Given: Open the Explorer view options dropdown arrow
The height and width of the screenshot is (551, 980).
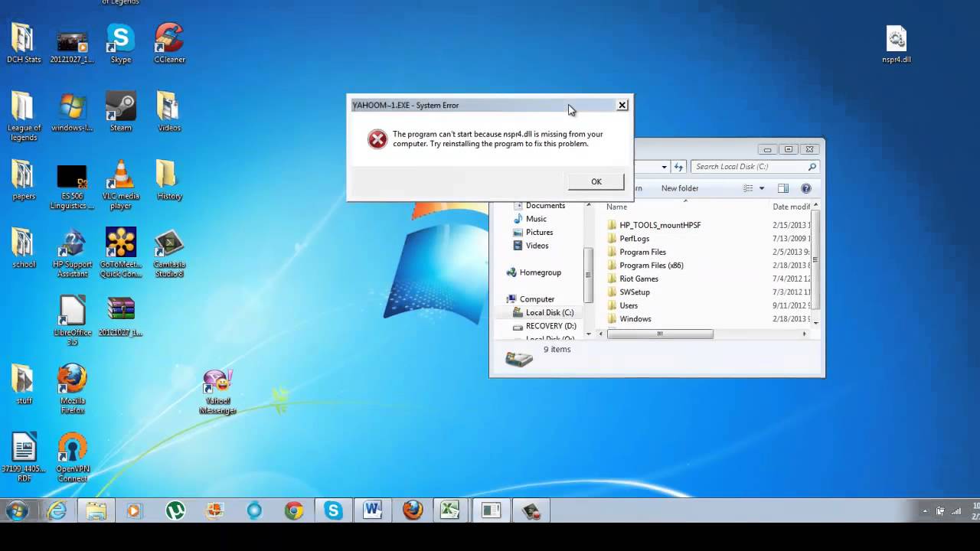Looking at the screenshot, I should 762,188.
